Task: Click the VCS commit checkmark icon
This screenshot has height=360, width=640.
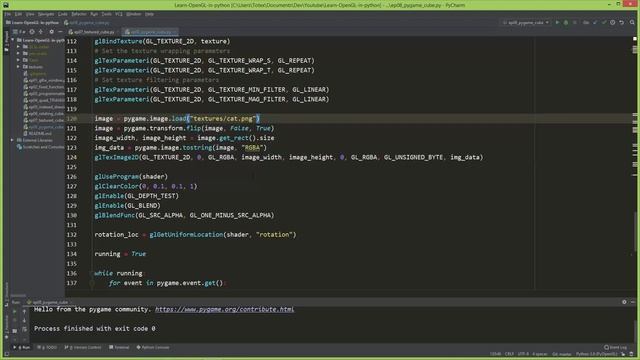Action: [604, 22]
